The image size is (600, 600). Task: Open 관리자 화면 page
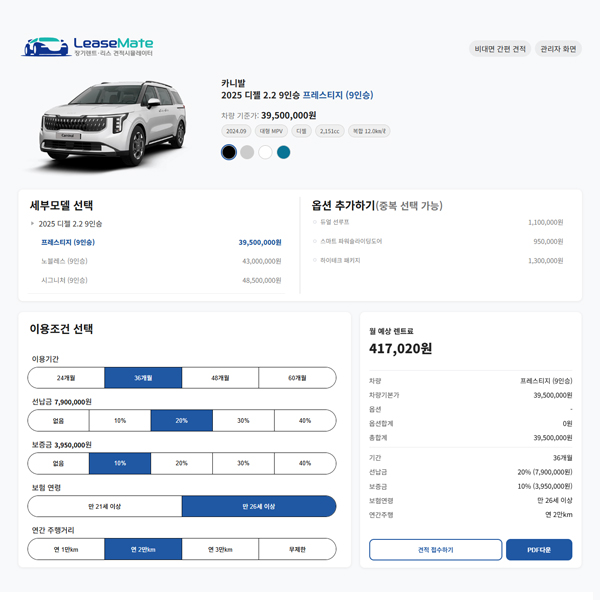pos(558,49)
